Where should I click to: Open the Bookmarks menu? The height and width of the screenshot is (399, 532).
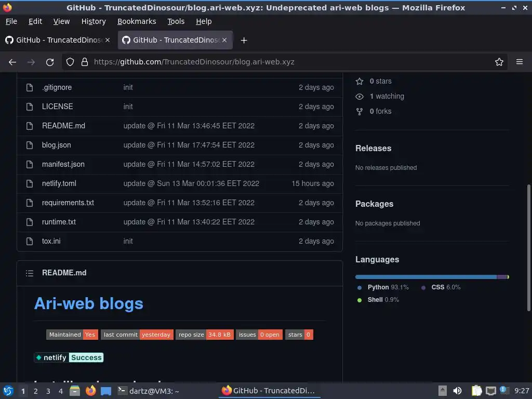(x=137, y=21)
